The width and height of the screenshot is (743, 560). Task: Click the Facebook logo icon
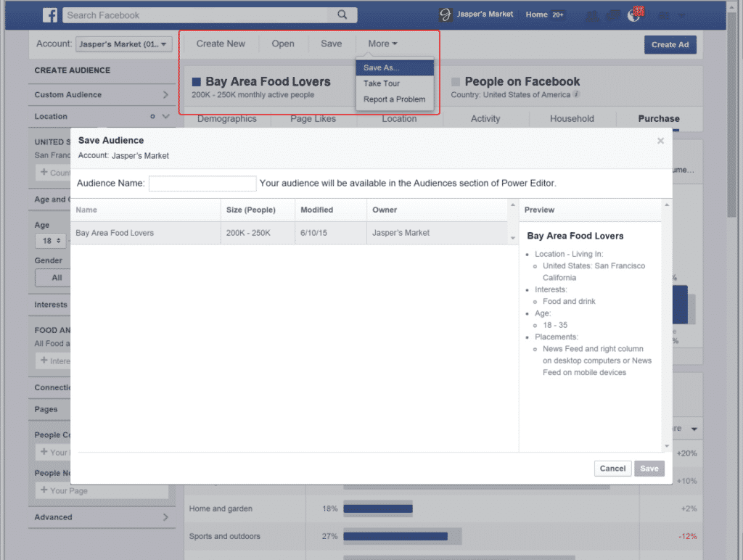point(50,15)
